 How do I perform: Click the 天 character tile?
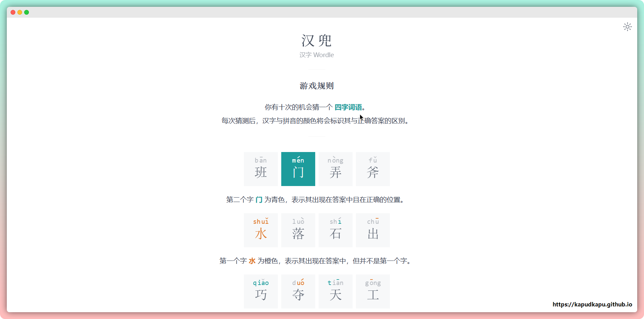click(x=335, y=291)
